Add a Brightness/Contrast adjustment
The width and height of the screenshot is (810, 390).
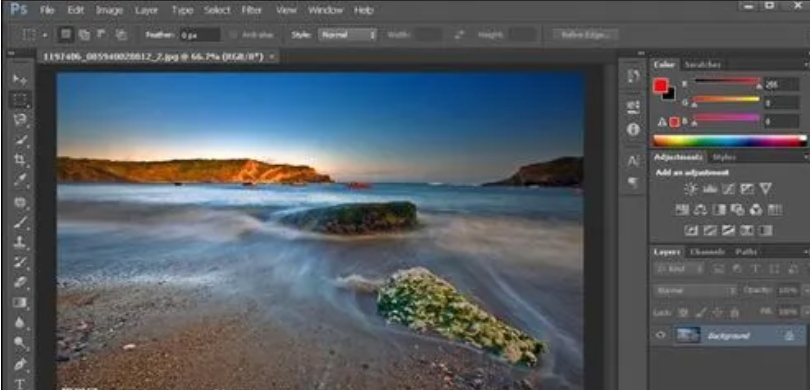[x=691, y=189]
